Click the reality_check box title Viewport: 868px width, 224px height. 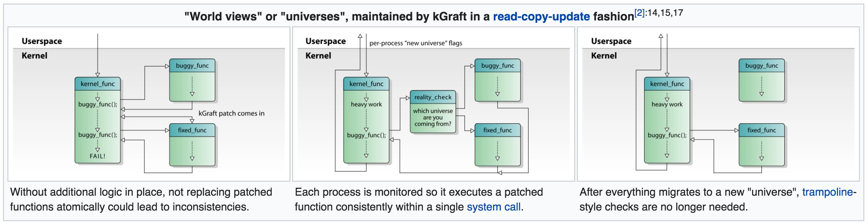pyautogui.click(x=433, y=97)
